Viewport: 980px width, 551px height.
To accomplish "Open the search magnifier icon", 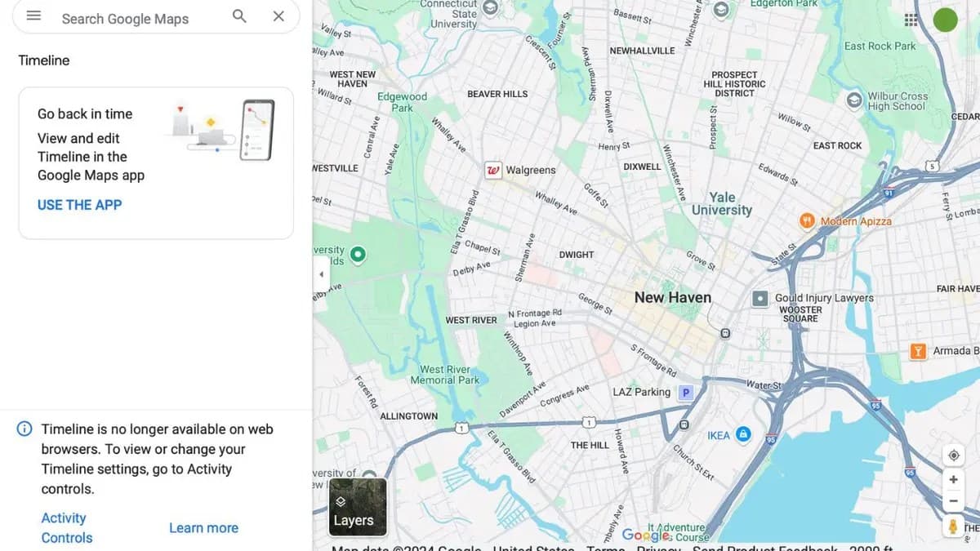I will (x=238, y=16).
